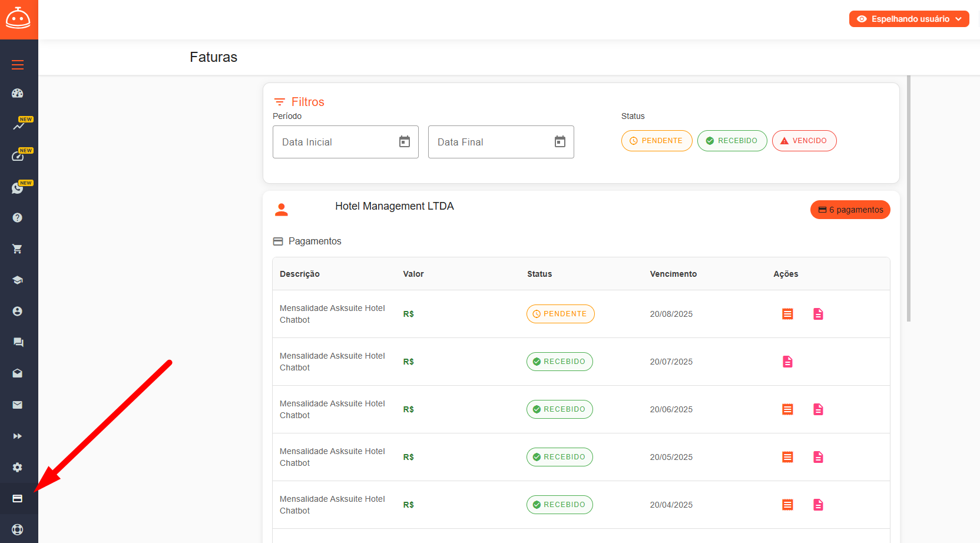Open the graduation cap academy icon
The image size is (980, 543).
18,280
